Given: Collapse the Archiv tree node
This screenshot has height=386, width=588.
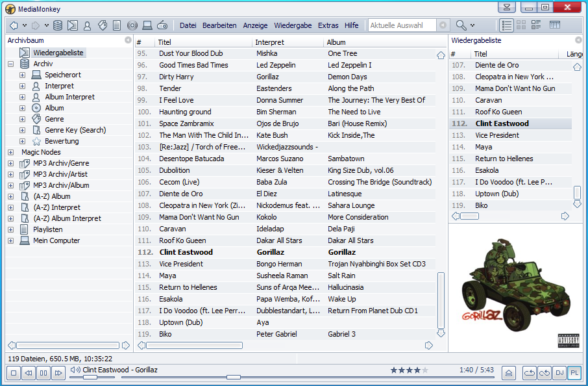Looking at the screenshot, I should 11,64.
